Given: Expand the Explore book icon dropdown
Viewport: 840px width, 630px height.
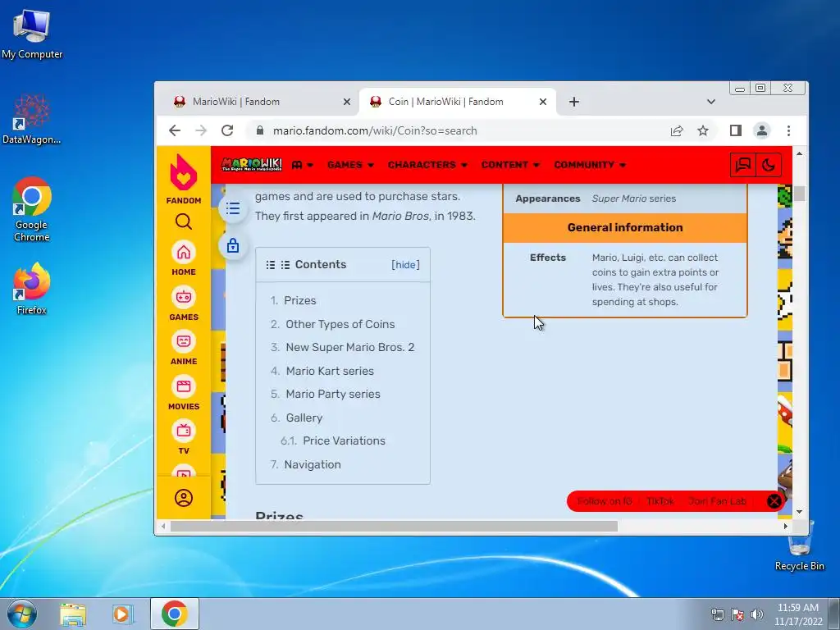Looking at the screenshot, I should 303,164.
